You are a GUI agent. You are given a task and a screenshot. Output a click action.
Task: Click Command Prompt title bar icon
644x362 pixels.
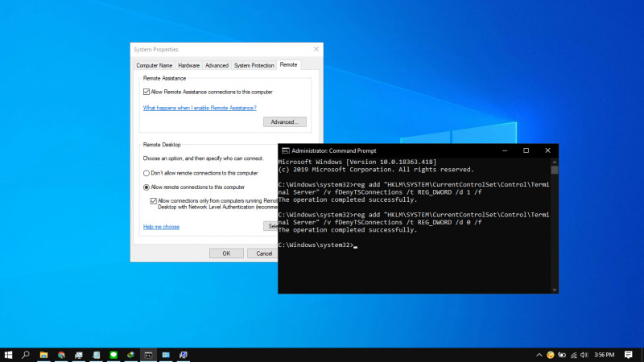point(285,150)
